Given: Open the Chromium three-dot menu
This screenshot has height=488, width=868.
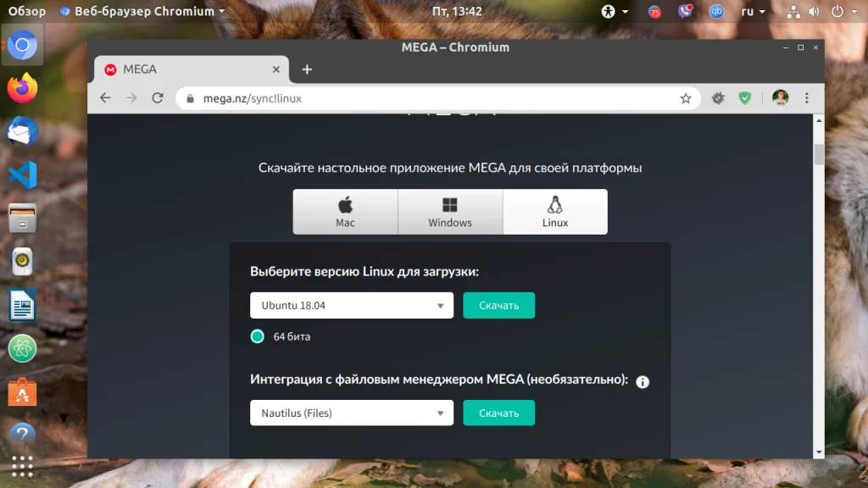Looking at the screenshot, I should (x=807, y=98).
